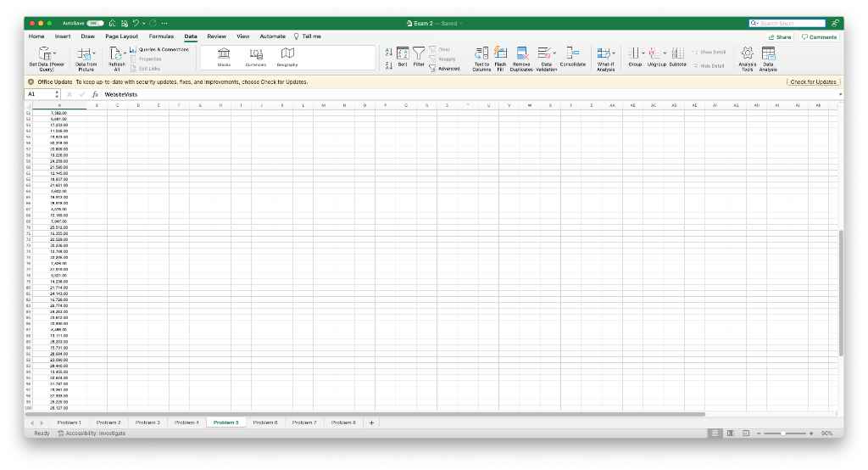Select the Geography data type

[287, 57]
